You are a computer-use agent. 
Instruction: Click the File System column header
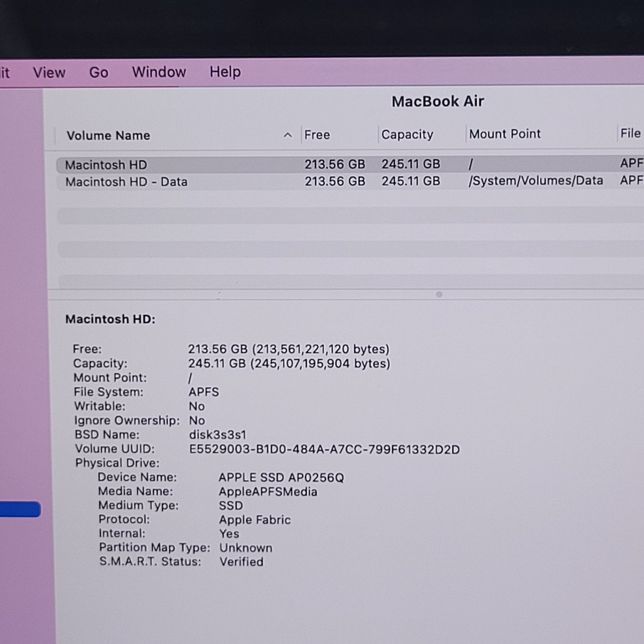tap(631, 133)
